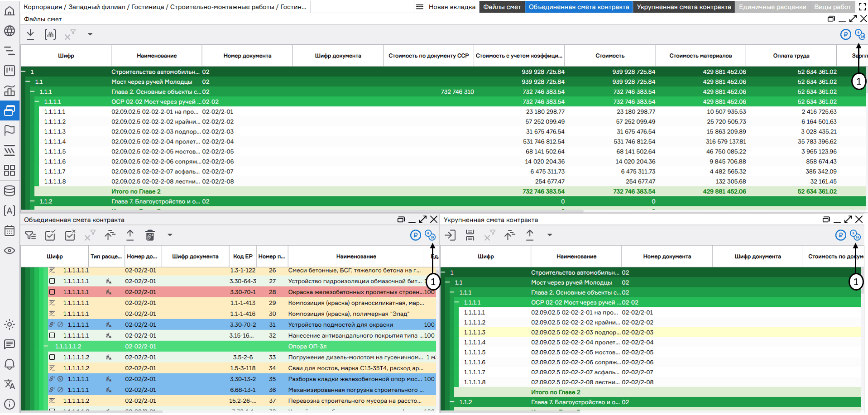868x415 pixels.
Task: Open the globe icon in left sidebar
Action: tap(10, 31)
